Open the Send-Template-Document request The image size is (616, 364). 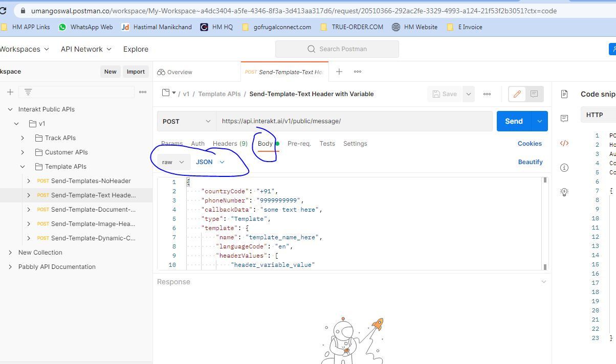pyautogui.click(x=86, y=210)
